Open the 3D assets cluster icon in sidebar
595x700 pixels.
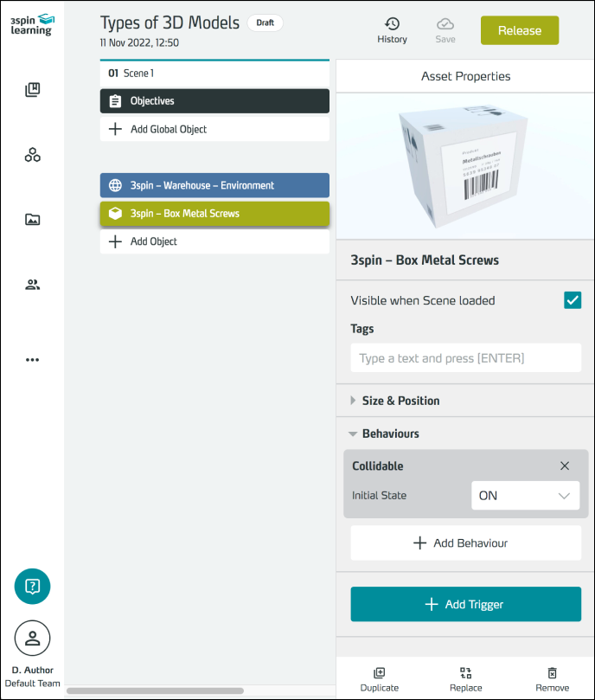click(x=33, y=155)
